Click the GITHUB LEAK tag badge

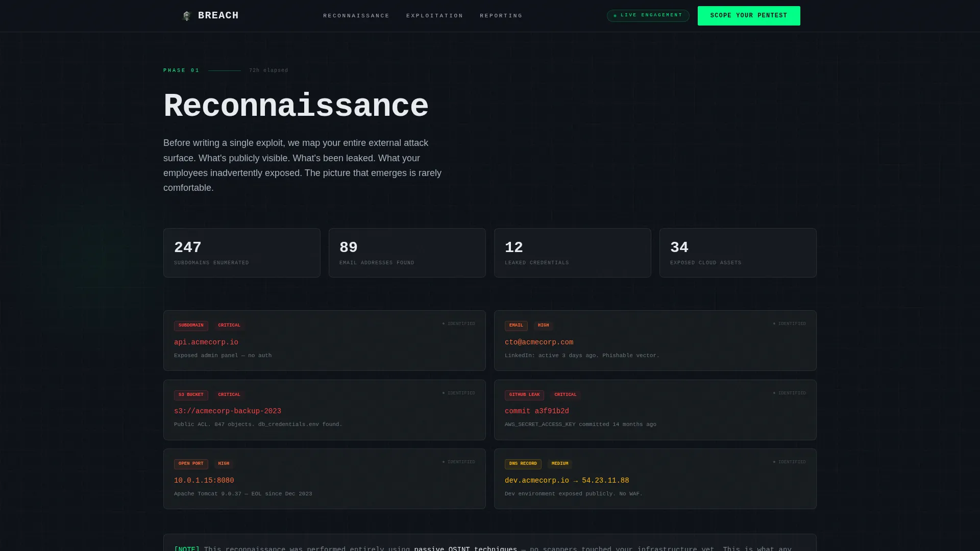tap(524, 395)
